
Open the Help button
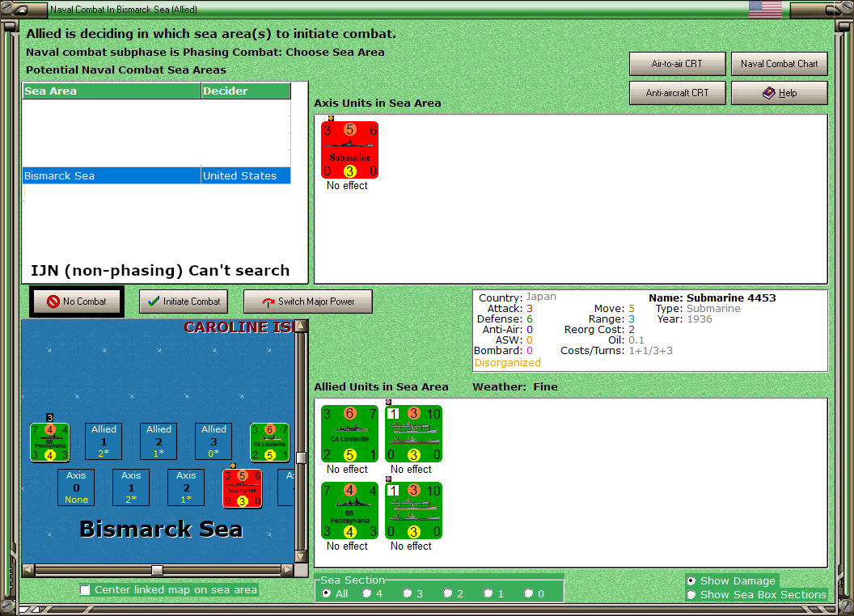779,93
